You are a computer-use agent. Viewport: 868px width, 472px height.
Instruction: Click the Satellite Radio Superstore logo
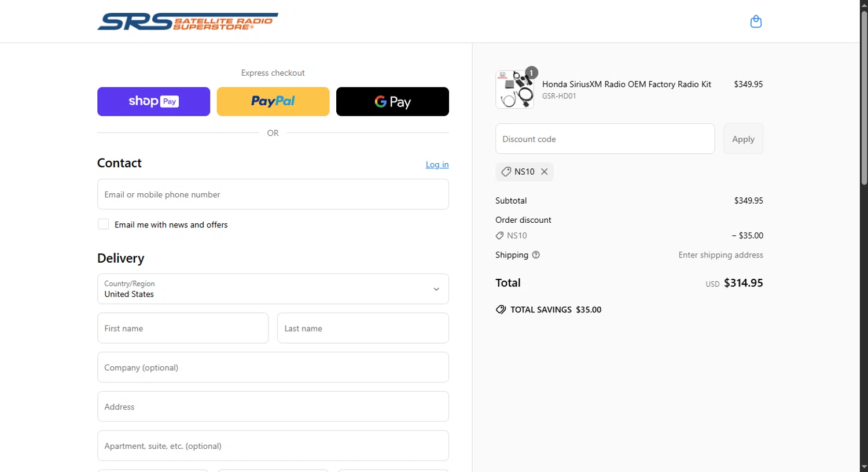point(187,21)
